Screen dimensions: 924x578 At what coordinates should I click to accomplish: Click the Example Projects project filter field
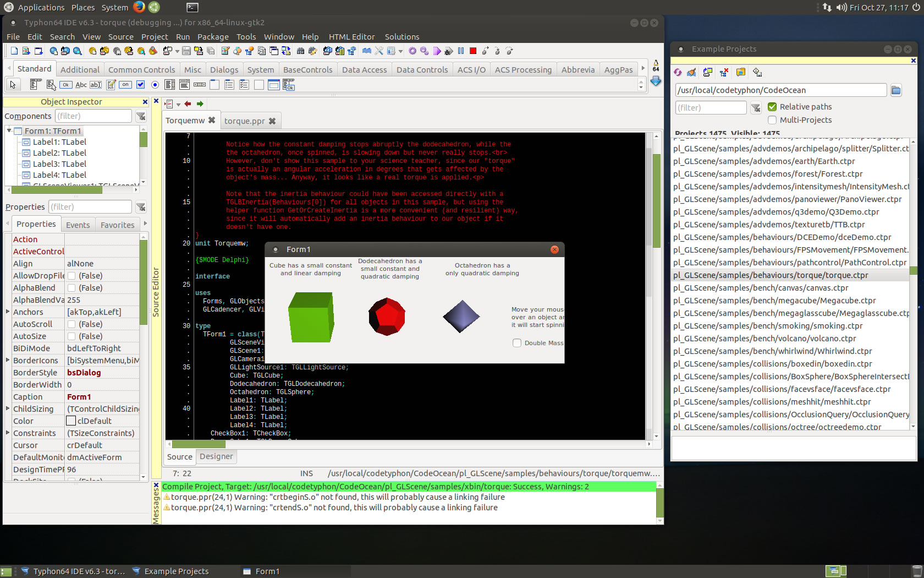click(711, 107)
